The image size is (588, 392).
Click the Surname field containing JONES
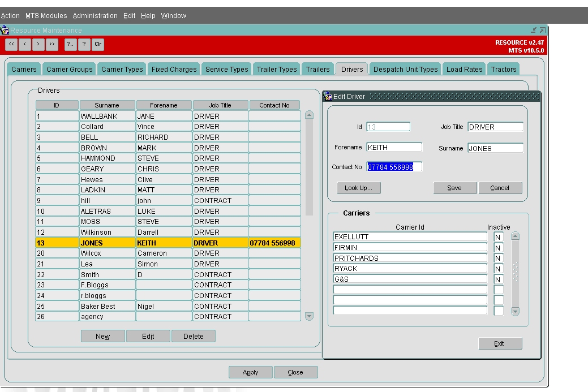pyautogui.click(x=495, y=148)
